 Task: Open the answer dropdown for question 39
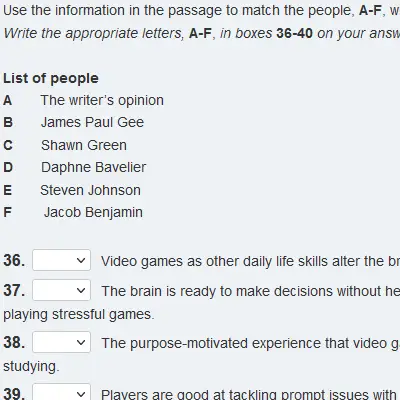click(61, 392)
